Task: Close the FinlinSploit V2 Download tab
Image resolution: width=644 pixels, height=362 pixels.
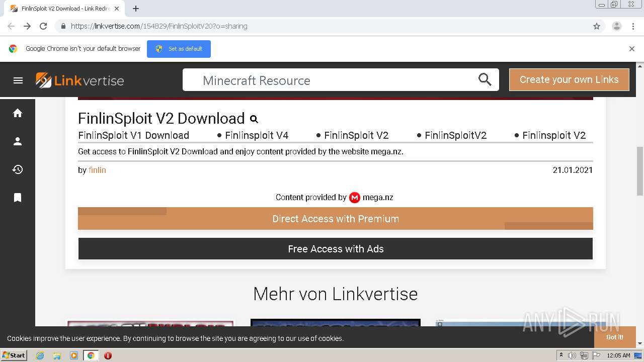Action: [x=117, y=9]
